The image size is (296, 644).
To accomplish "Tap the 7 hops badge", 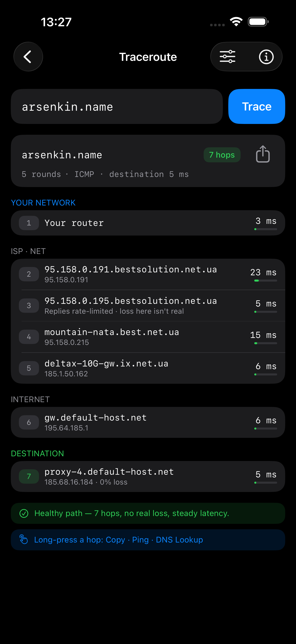I will tap(222, 155).
